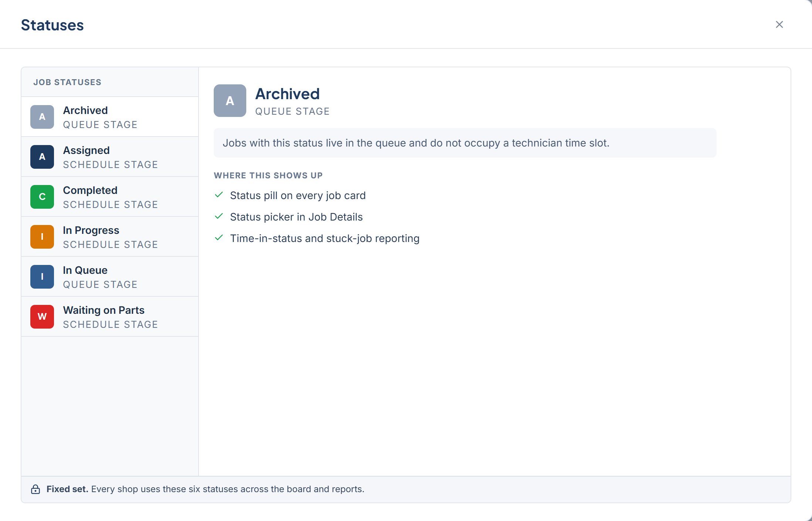812x521 pixels.
Task: Click the green Completed badge icon
Action: [x=42, y=197]
